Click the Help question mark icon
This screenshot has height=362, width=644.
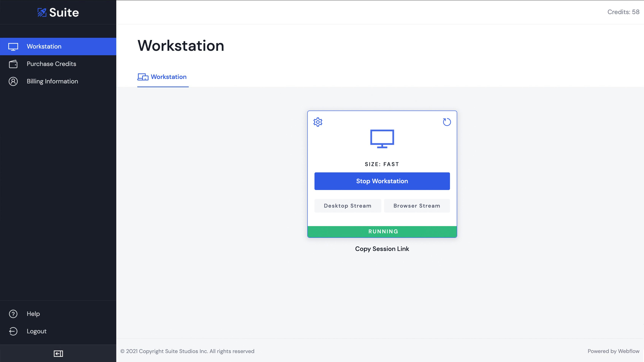click(x=13, y=314)
